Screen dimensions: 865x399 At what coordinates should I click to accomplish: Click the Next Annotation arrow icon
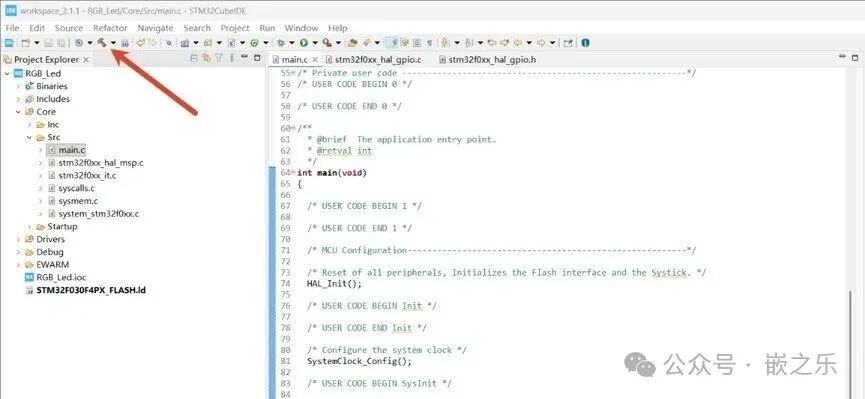pos(445,42)
